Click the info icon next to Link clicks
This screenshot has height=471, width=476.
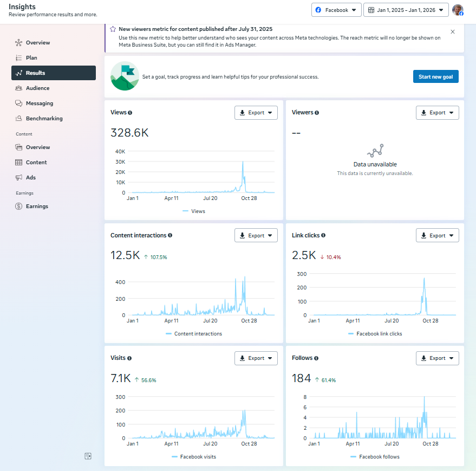[323, 236]
